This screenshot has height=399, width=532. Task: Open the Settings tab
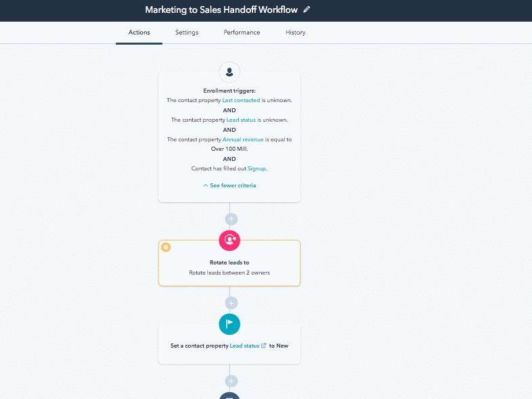(x=187, y=32)
